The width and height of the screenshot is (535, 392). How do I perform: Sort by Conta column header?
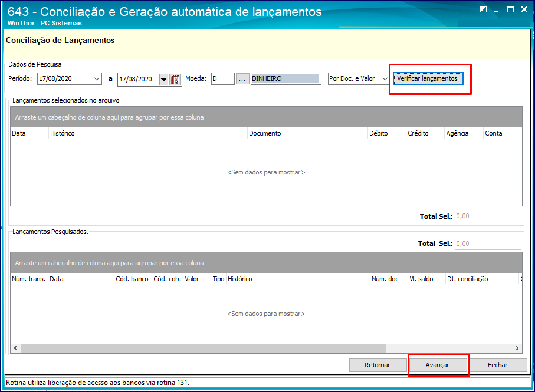pyautogui.click(x=503, y=133)
